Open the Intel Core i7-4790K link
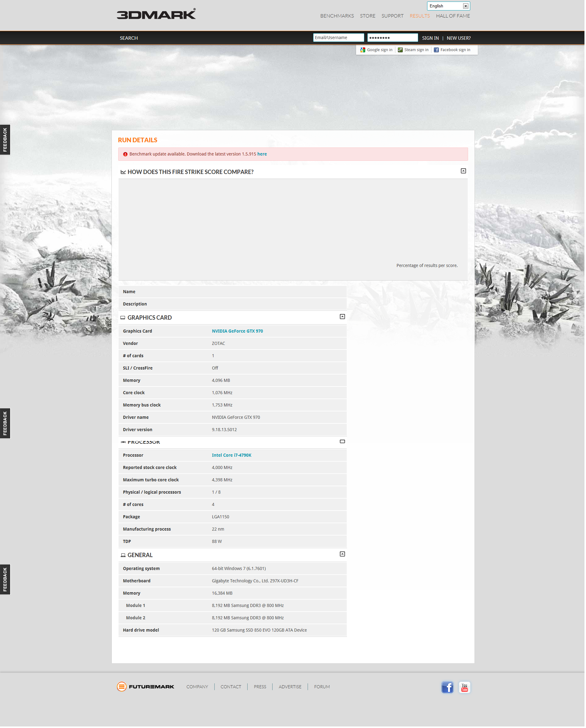 click(232, 455)
